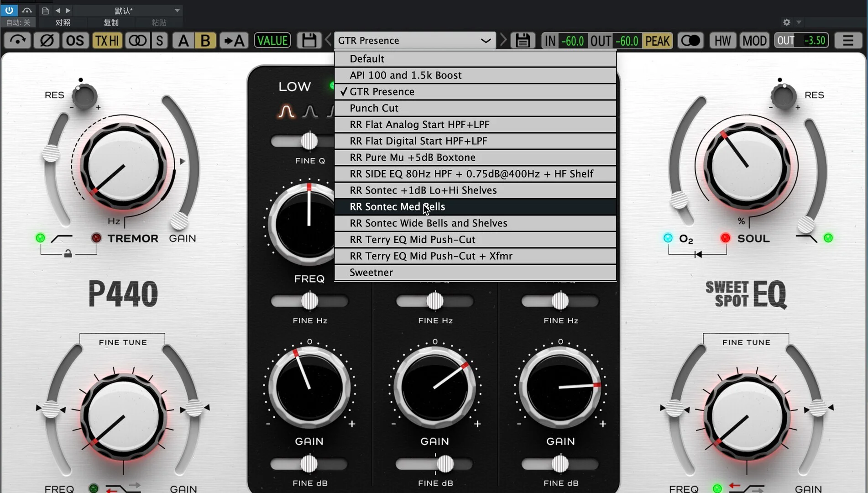The height and width of the screenshot is (493, 868).
Task: Choose the RR Sontec Med Bells preset
Action: [475, 207]
